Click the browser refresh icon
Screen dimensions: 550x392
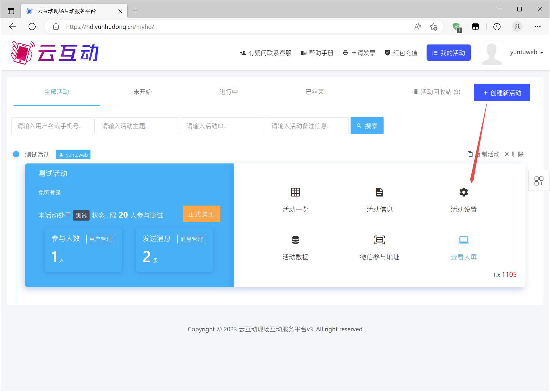[x=32, y=27]
